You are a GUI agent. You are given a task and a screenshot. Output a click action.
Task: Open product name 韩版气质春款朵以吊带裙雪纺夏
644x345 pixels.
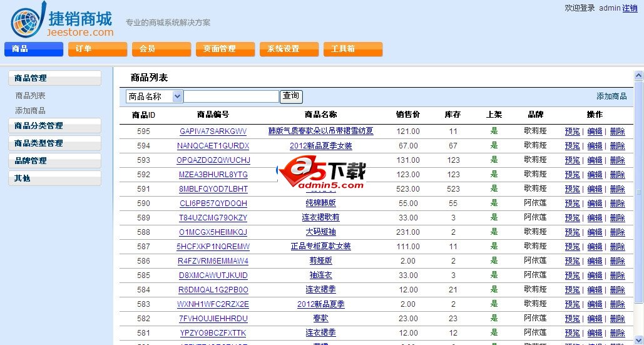click(321, 131)
